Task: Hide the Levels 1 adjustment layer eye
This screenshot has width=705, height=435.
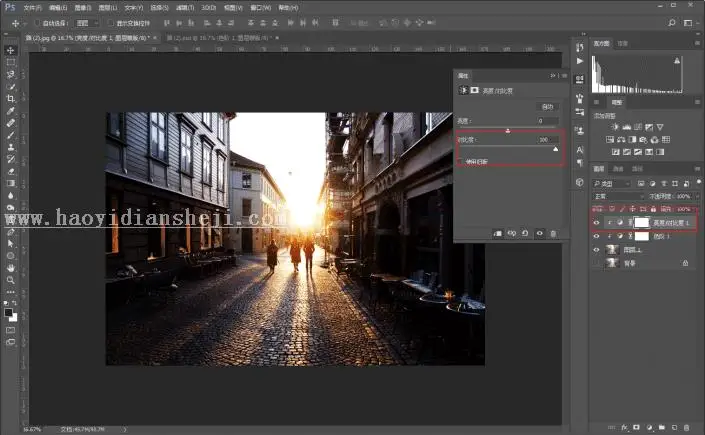Action: click(597, 236)
